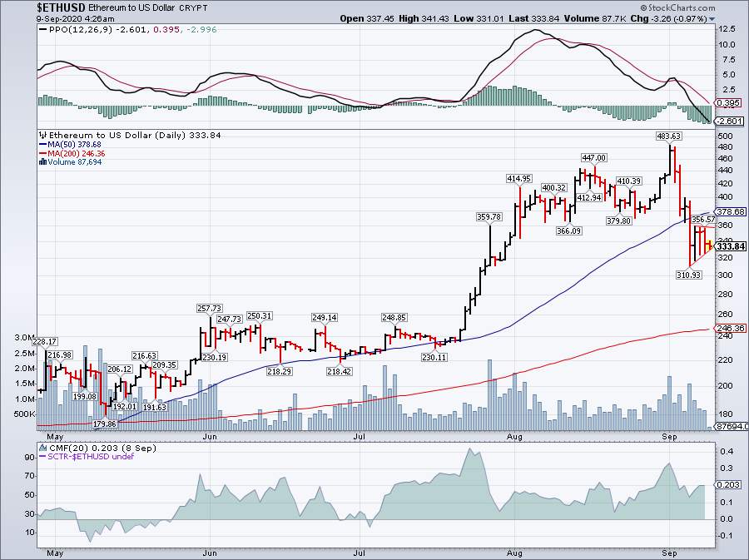
Task: Click the yellow highlighted latest price bar
Action: (709, 245)
